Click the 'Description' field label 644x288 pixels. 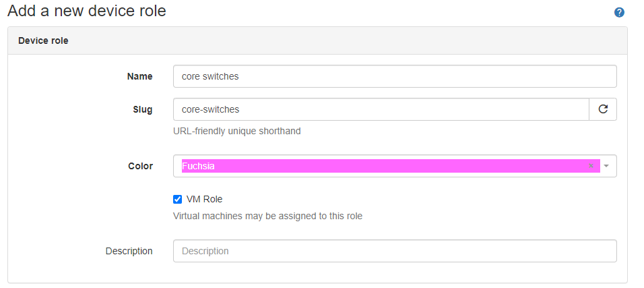(129, 251)
